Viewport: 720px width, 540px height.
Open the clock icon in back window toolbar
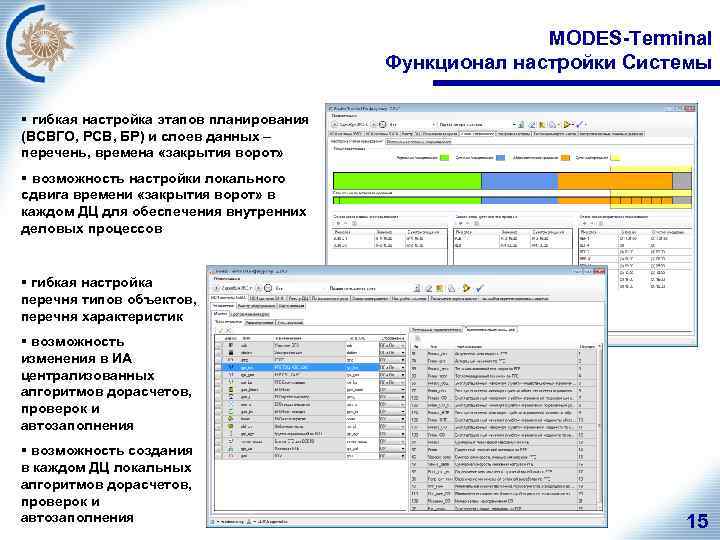point(382,124)
